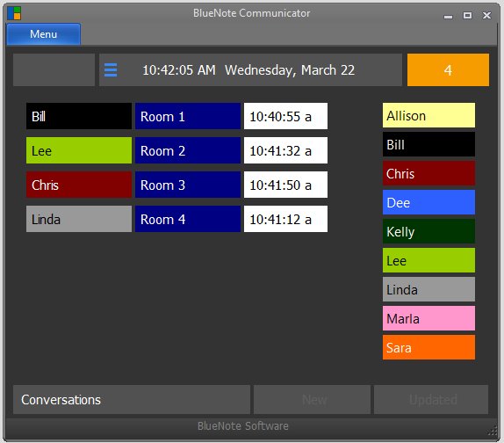Click the BlueNote app logo icon
Image resolution: width=504 pixels, height=443 pixels.
[14, 13]
